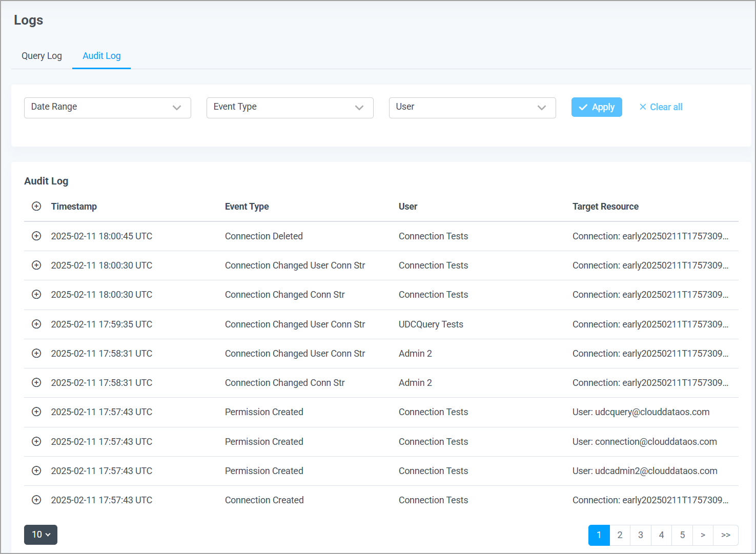Screen dimensions: 756x554
Task: Click User: connection@clouddataos.com target resource
Action: pyautogui.click(x=644, y=442)
